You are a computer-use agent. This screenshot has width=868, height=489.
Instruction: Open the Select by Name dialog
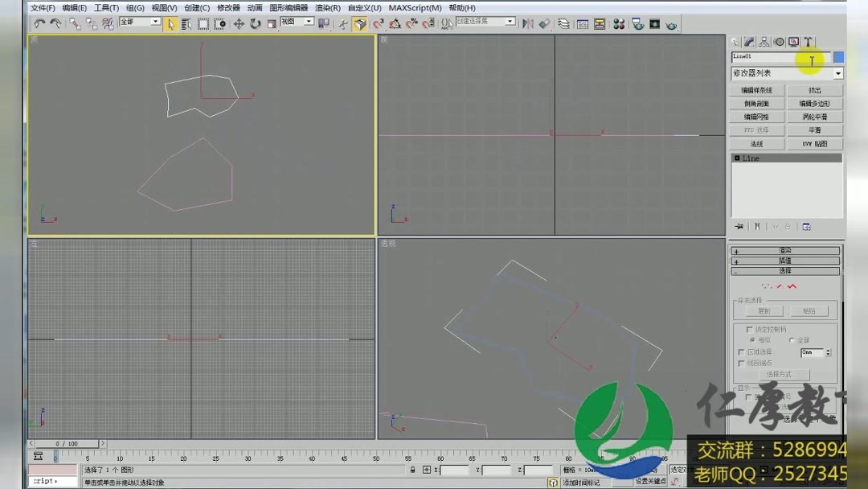point(186,23)
